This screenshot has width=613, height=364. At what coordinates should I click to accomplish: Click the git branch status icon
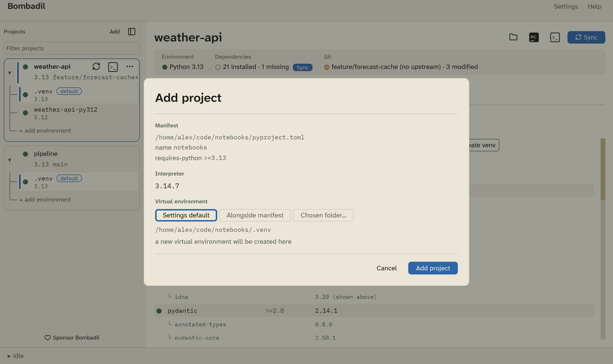click(327, 67)
